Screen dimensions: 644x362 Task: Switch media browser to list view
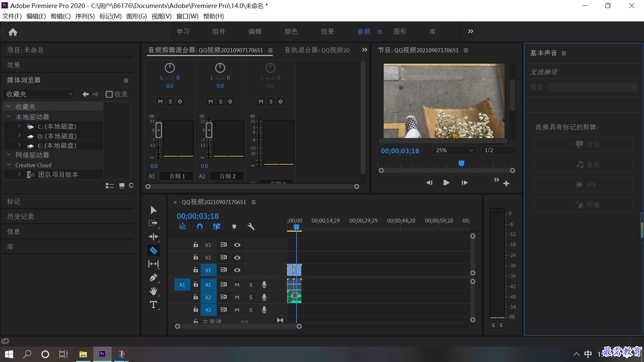coord(110,186)
